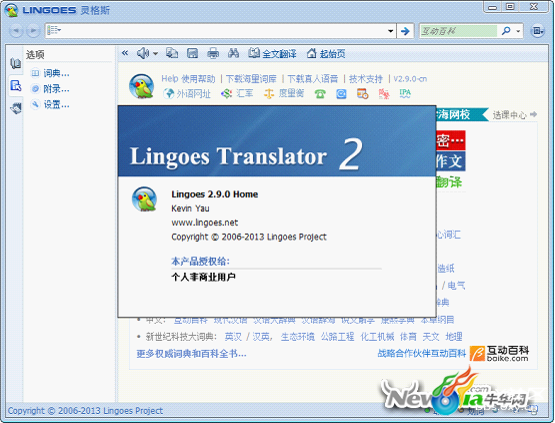Image resolution: width=555 pixels, height=423 pixels.
Task: Click the red periodic table icon
Action: (x=384, y=94)
